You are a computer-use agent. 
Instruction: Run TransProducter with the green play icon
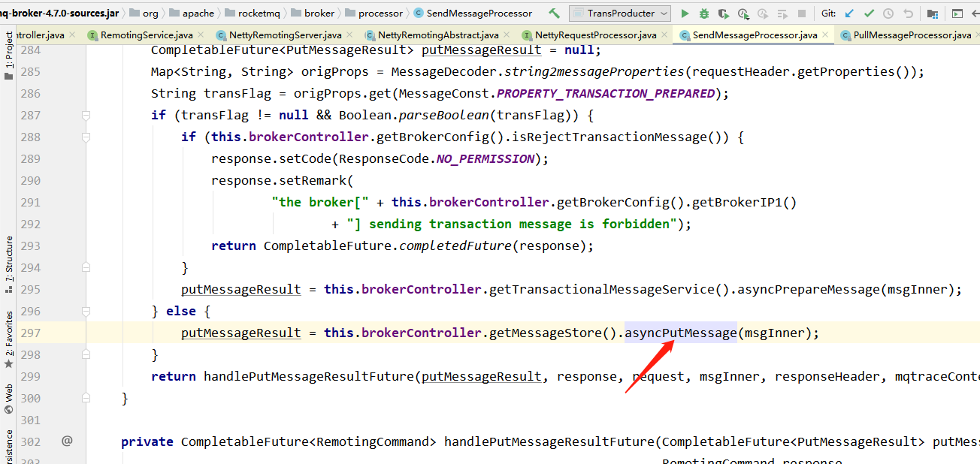tap(685, 14)
